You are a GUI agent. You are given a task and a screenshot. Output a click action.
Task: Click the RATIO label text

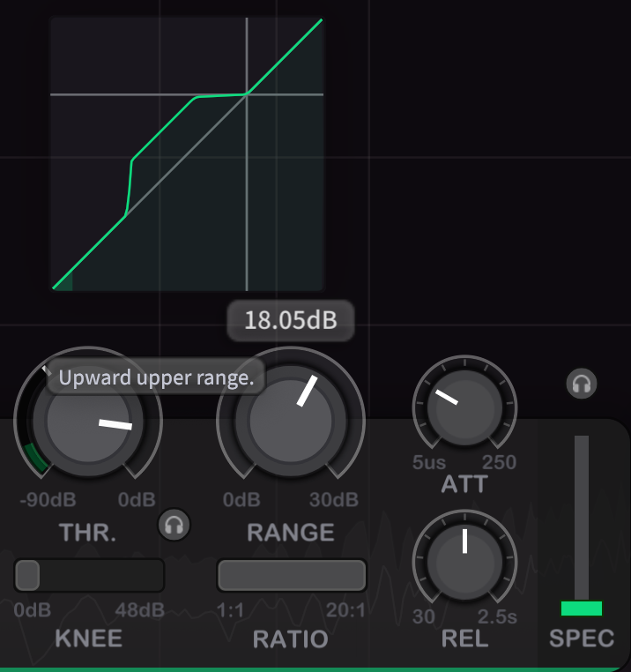[x=291, y=638]
